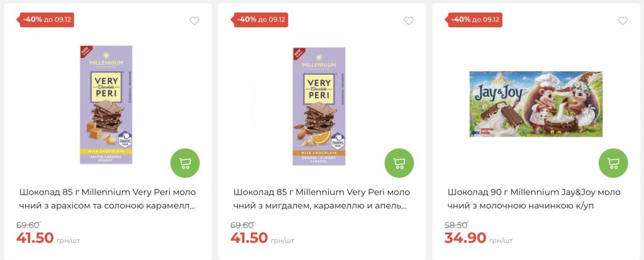Click -40% discount badge on peanut chocolate
This screenshot has width=644, height=260.
pyautogui.click(x=48, y=20)
